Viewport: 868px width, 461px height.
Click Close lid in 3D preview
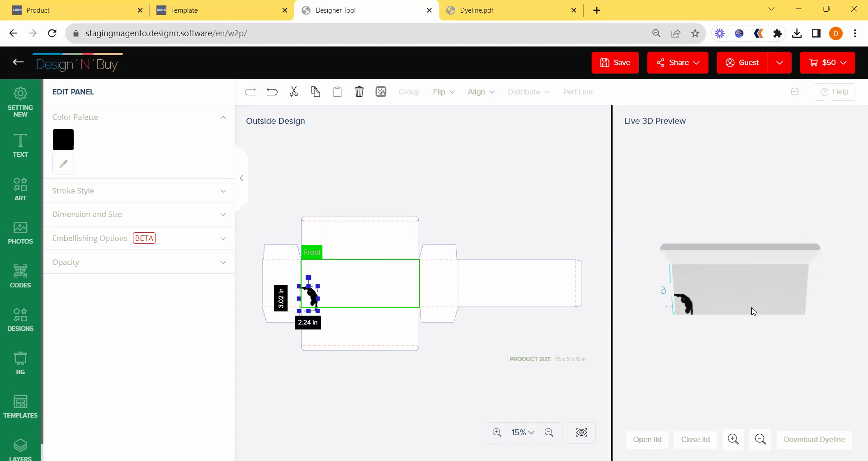tap(695, 439)
